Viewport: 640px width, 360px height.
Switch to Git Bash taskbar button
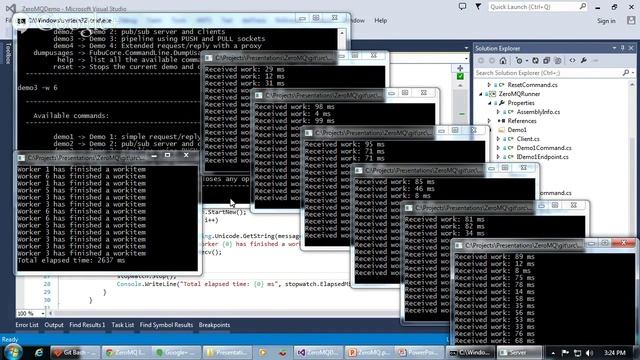pyautogui.click(x=75, y=352)
